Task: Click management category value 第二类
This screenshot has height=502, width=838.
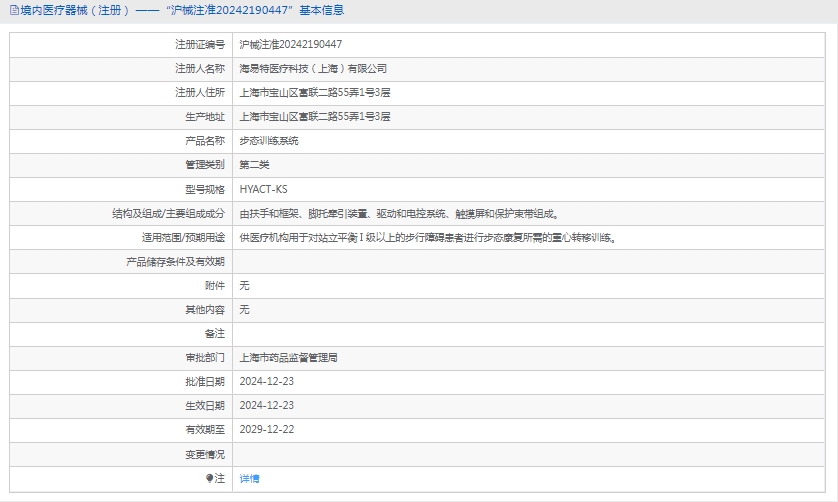Action: pyautogui.click(x=254, y=165)
